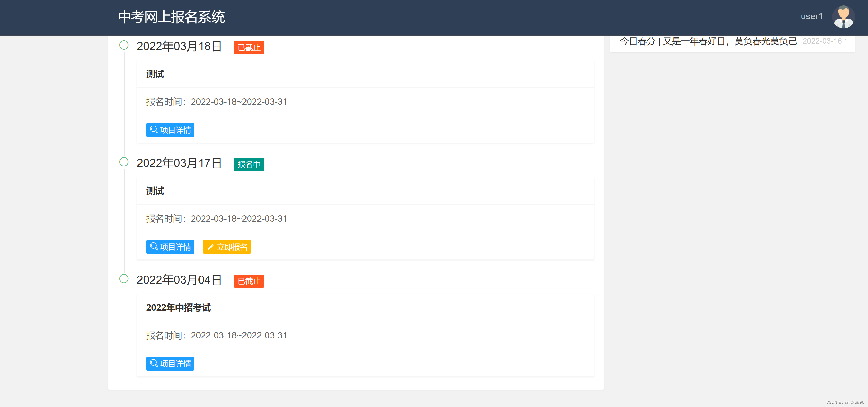The height and width of the screenshot is (407, 868).
Task: Click 项目详情 for the March 17 entry
Action: 170,247
